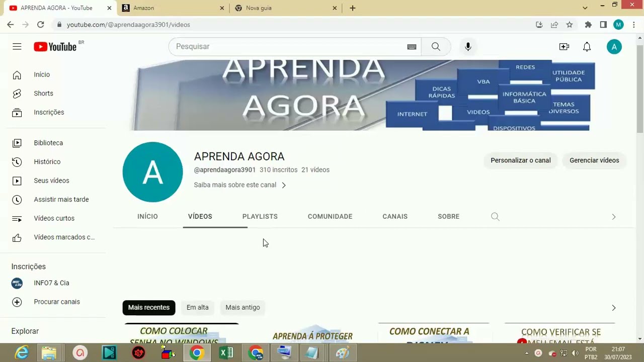Open the notifications bell
This screenshot has height=362, width=644.
[x=587, y=47]
